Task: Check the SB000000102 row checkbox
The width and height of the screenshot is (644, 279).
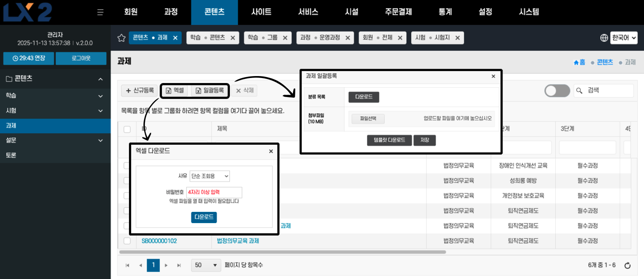Action: [127, 241]
